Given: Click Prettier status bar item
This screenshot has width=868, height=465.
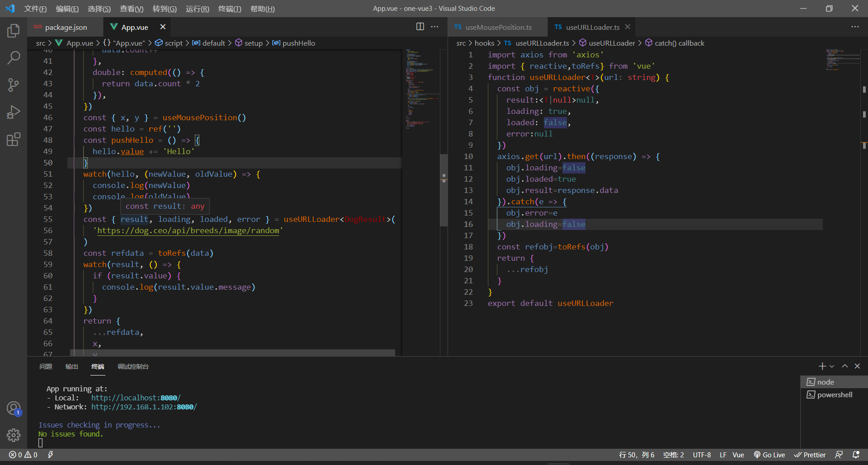Looking at the screenshot, I should coord(810,455).
